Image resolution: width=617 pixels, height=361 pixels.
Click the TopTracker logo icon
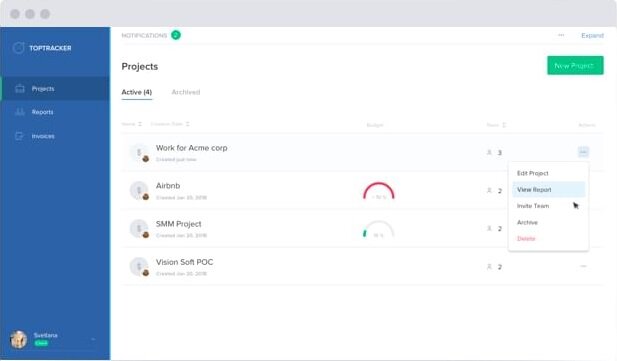point(18,48)
